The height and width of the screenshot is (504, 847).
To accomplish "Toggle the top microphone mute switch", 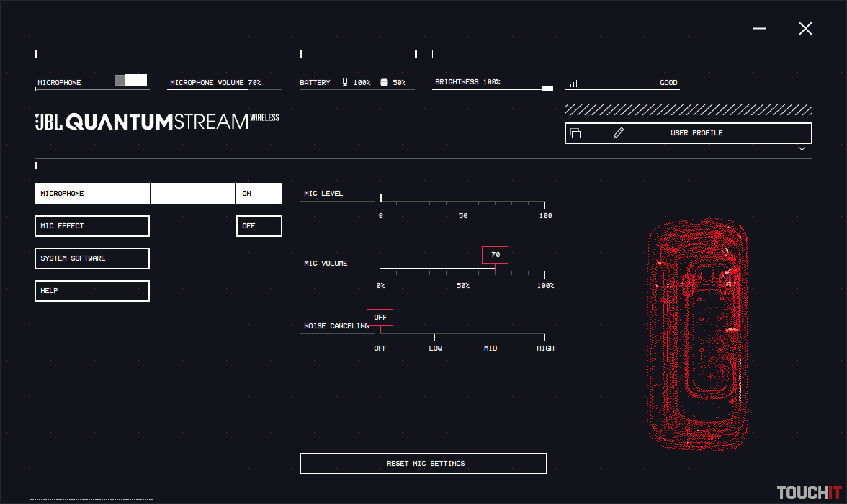I will [x=131, y=80].
